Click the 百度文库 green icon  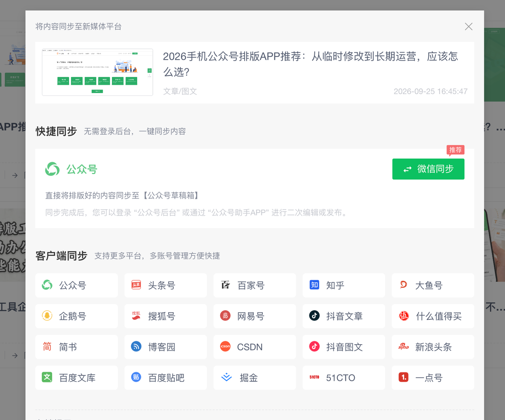(47, 377)
